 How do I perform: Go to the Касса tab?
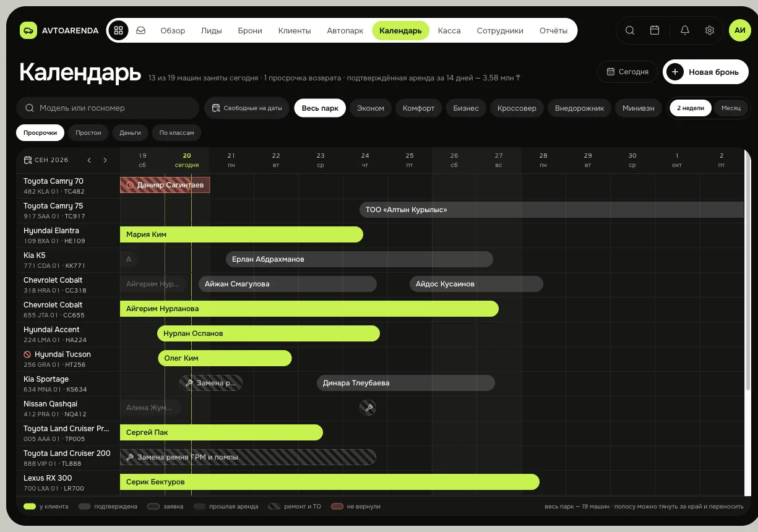(x=449, y=30)
